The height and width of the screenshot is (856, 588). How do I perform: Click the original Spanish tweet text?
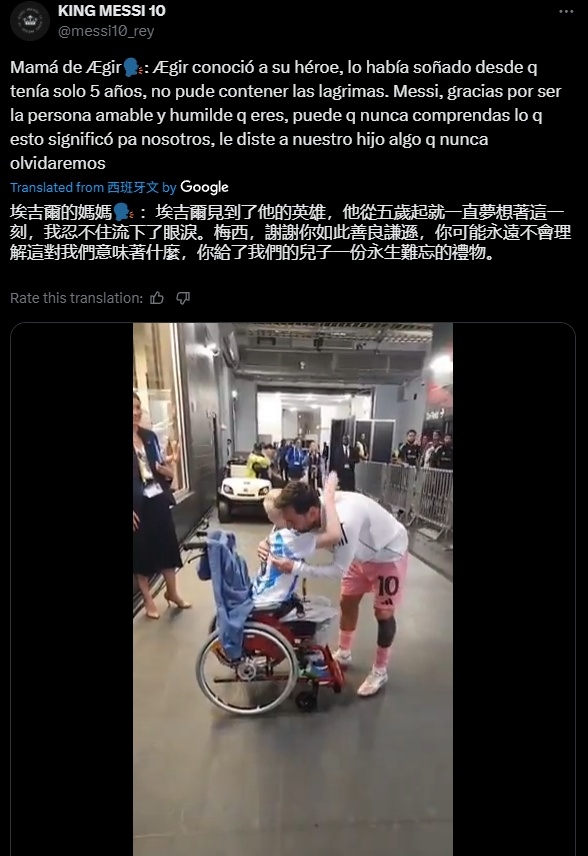(x=285, y=115)
